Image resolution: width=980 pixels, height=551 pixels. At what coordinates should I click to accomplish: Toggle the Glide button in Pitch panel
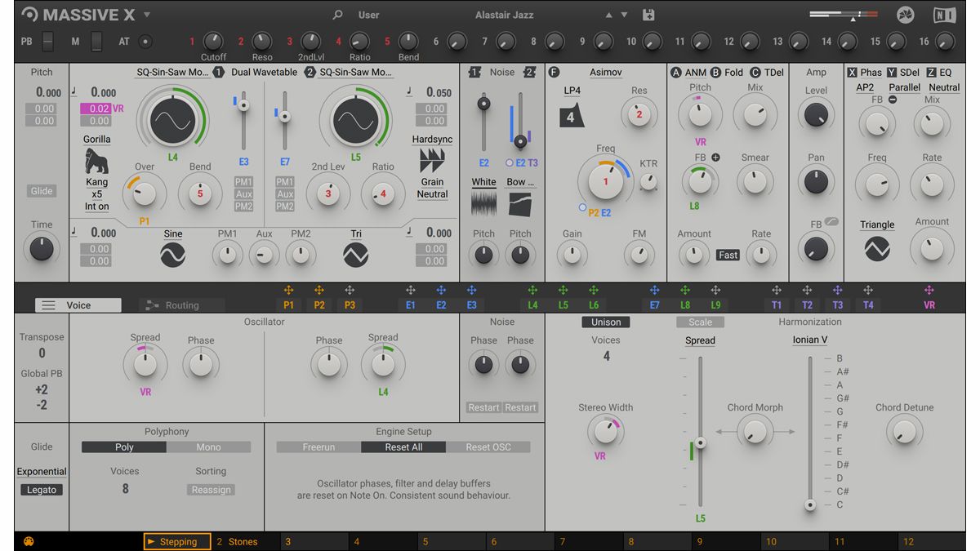(42, 191)
